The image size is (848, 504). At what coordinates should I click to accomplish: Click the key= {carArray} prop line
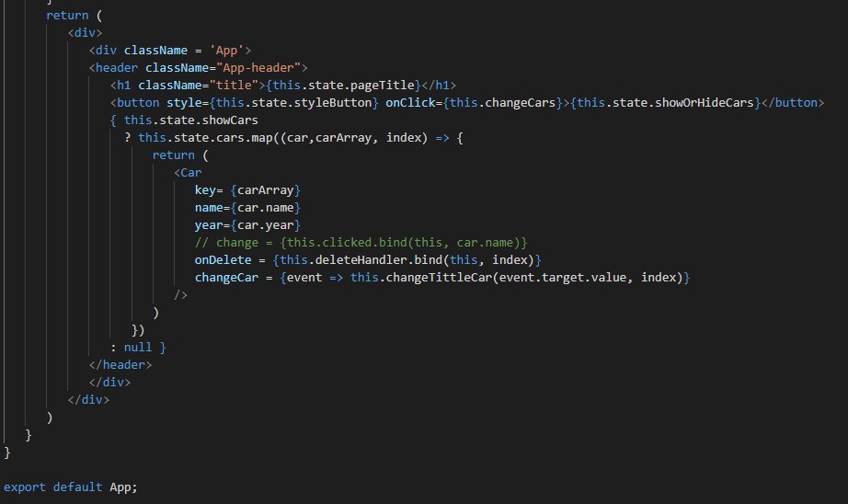247,190
